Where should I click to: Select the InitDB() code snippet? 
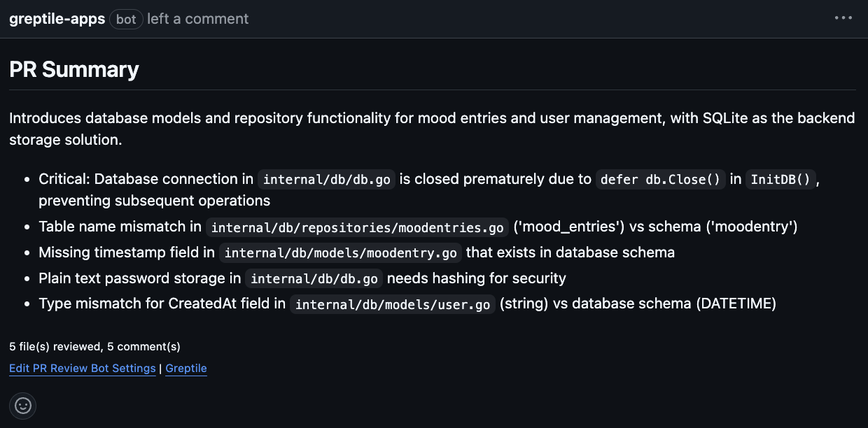[780, 180]
